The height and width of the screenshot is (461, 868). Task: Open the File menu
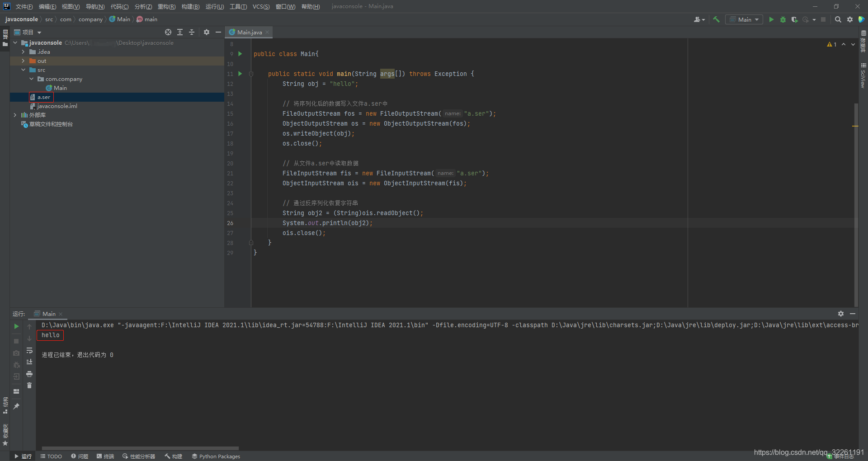tap(24, 6)
